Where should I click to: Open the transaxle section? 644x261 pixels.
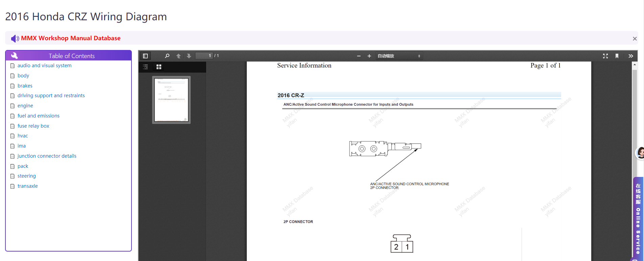pyautogui.click(x=28, y=186)
